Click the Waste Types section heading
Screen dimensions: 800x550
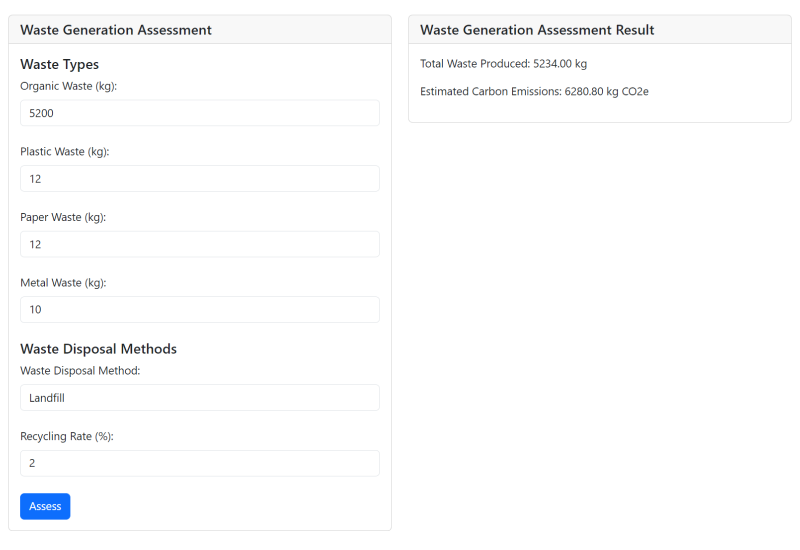[x=59, y=65]
